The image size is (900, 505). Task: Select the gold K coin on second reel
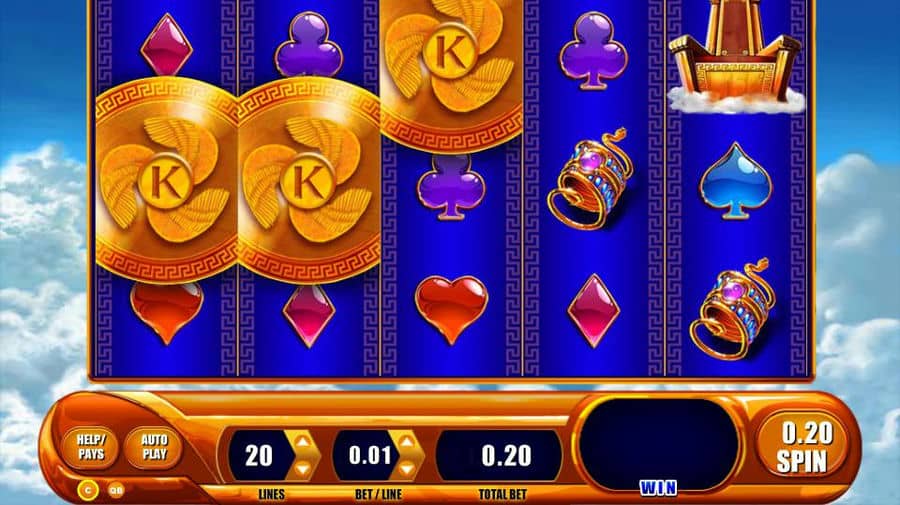(x=309, y=181)
